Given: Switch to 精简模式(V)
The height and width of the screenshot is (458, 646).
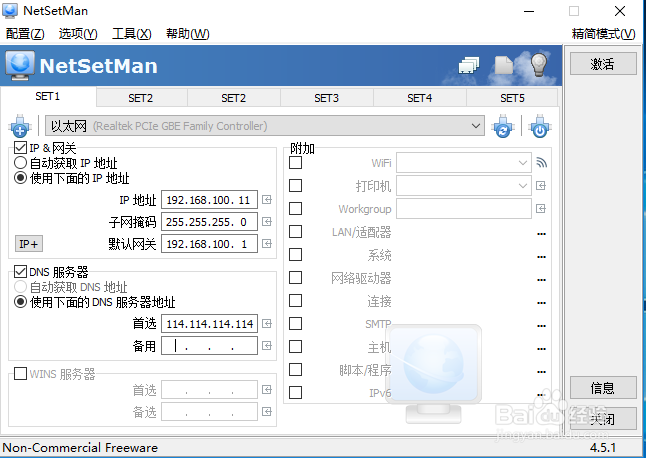Looking at the screenshot, I should tap(604, 34).
